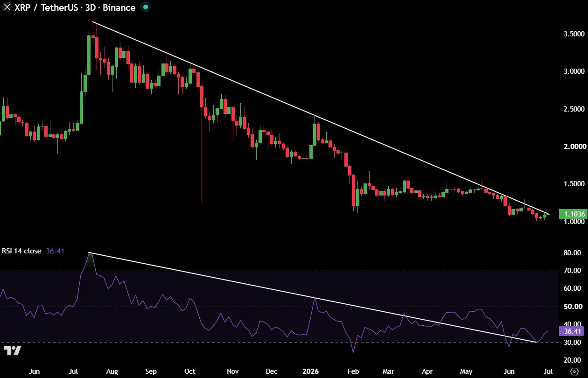Screen dimensions: 588x378
Task: Click the May label on time axis
Action: pyautogui.click(x=466, y=372)
